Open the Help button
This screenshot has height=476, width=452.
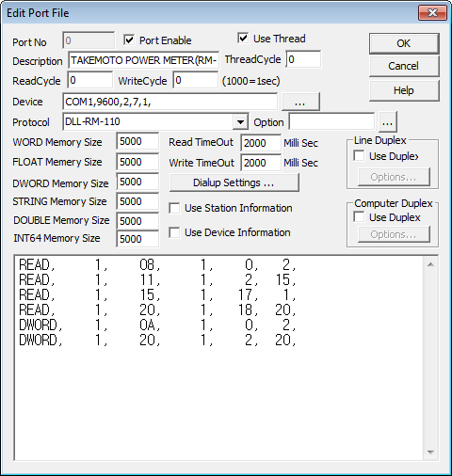point(404,90)
